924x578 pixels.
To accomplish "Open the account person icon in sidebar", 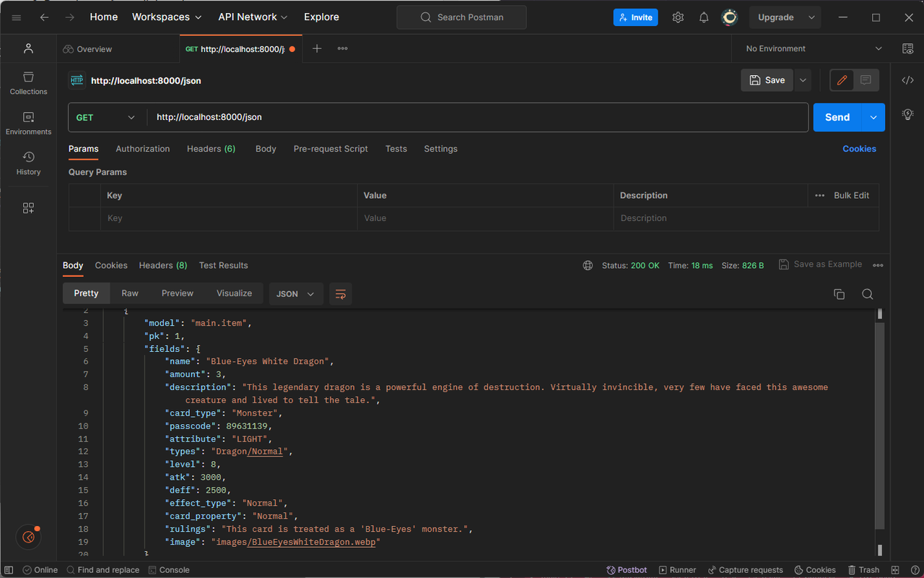I will (x=28, y=48).
